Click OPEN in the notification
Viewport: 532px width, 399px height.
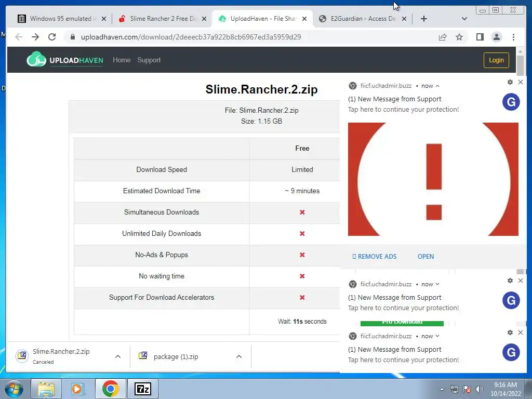point(425,257)
